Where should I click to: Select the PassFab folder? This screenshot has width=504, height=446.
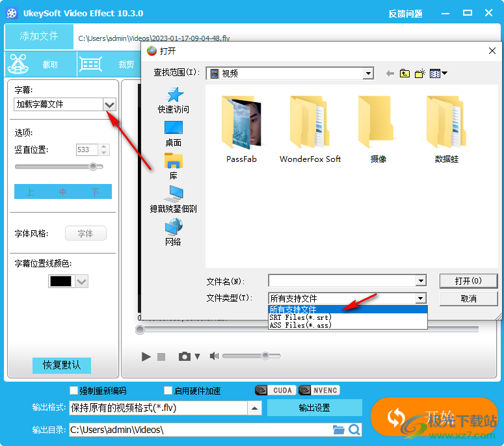(x=241, y=129)
